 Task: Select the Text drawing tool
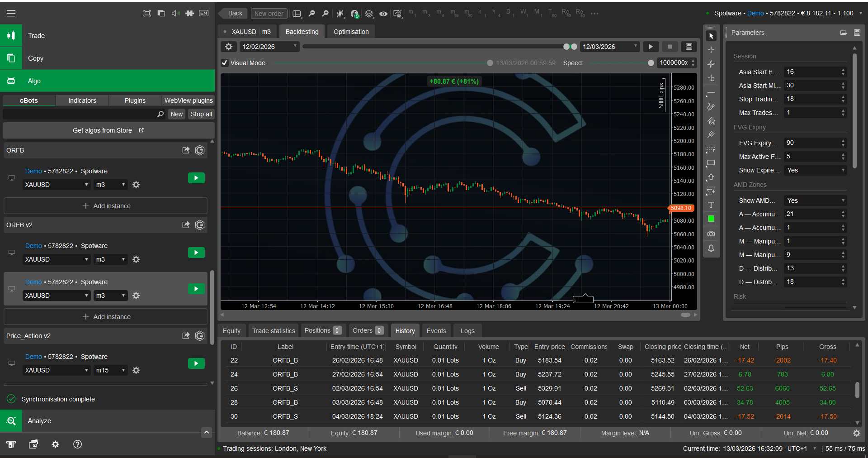(x=711, y=205)
